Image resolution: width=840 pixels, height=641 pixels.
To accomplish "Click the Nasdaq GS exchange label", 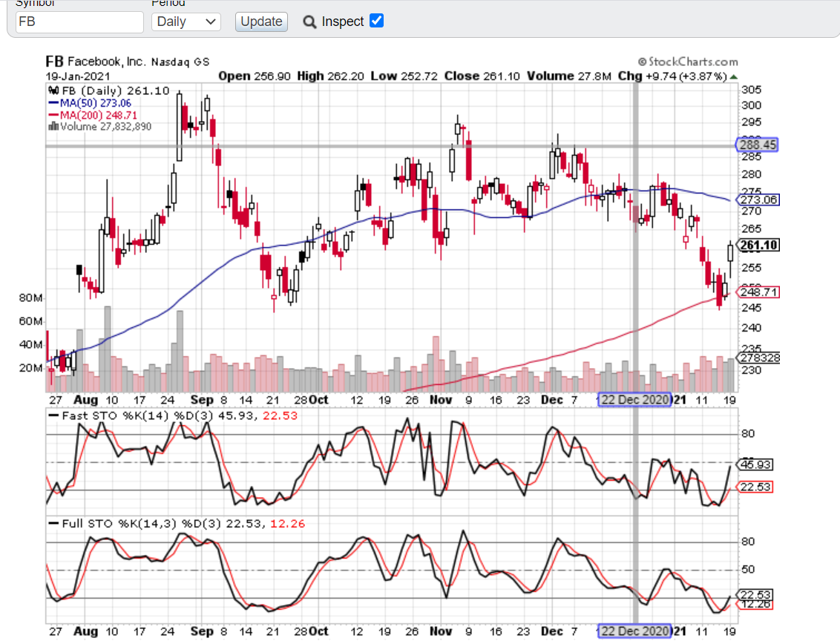I will coord(180,62).
